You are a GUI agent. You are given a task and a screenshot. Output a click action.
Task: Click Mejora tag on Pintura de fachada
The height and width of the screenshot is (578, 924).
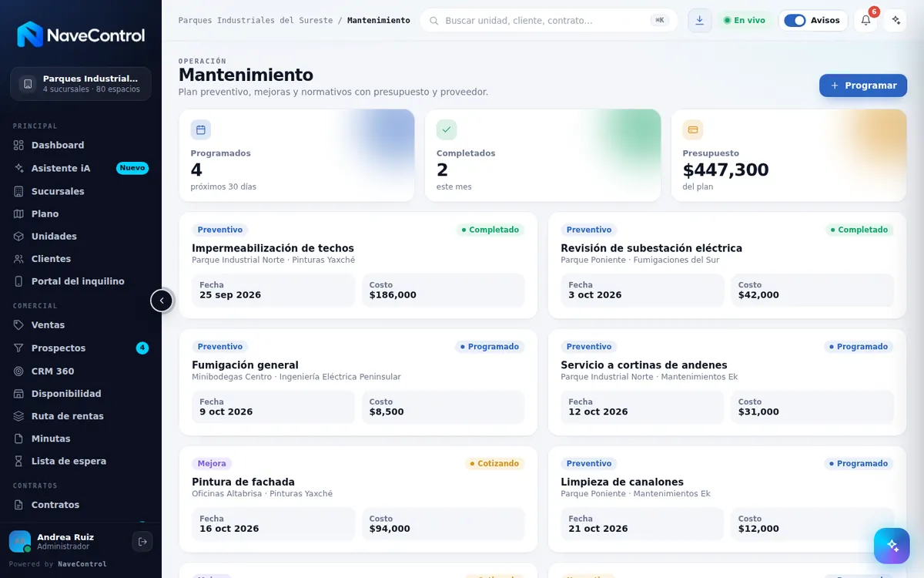[x=212, y=464]
